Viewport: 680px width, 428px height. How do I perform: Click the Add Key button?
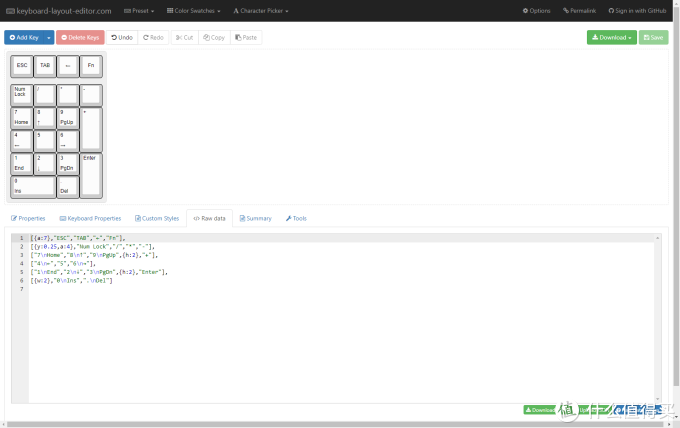pos(23,37)
